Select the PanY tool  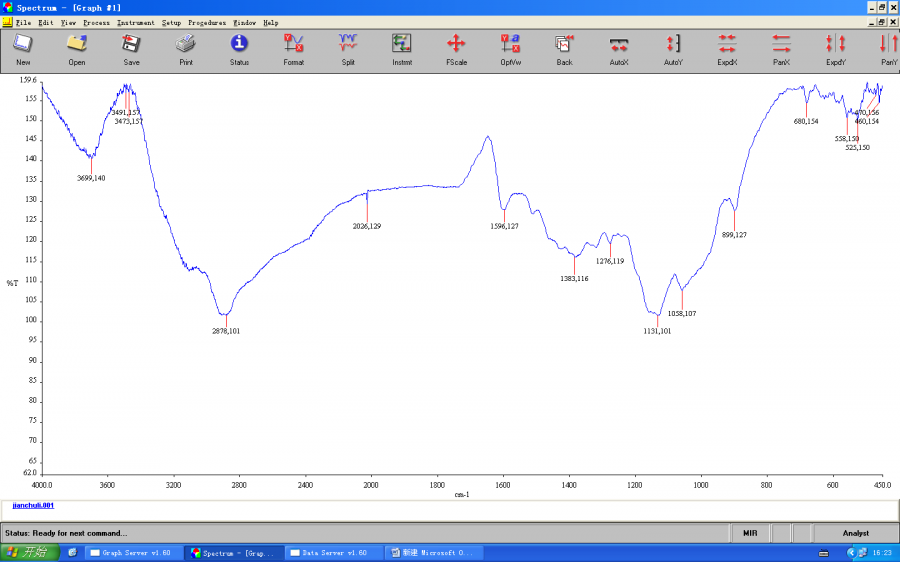pyautogui.click(x=889, y=50)
